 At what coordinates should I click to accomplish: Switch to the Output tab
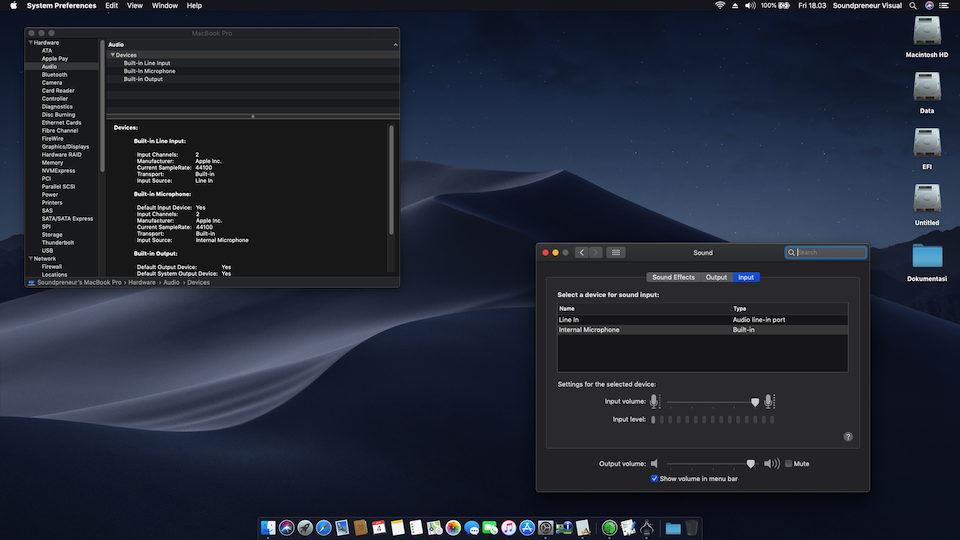pyautogui.click(x=716, y=277)
